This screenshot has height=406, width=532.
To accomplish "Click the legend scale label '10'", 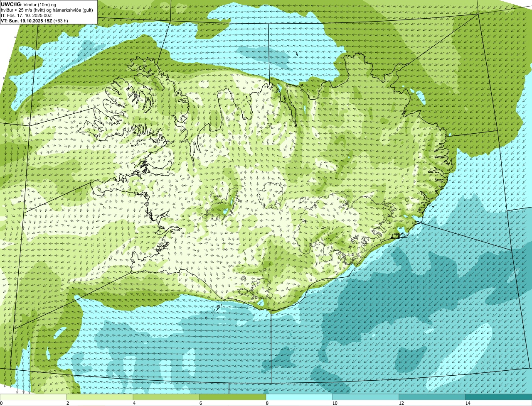I will (335, 403).
